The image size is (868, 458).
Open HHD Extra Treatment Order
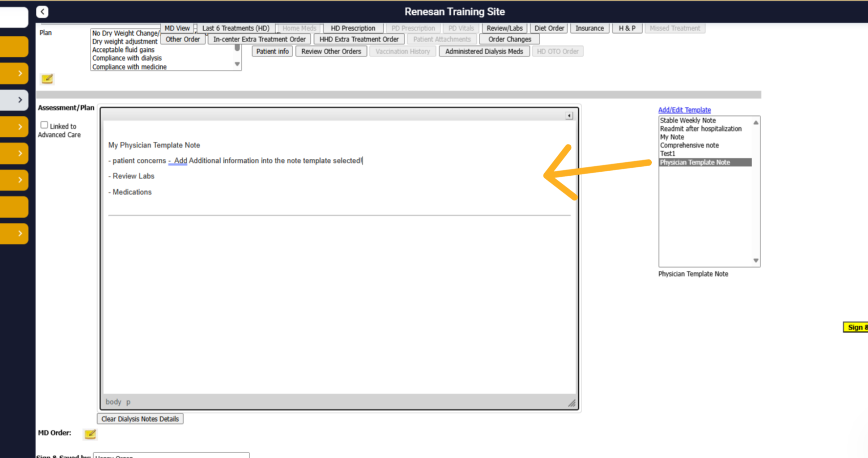pos(359,39)
